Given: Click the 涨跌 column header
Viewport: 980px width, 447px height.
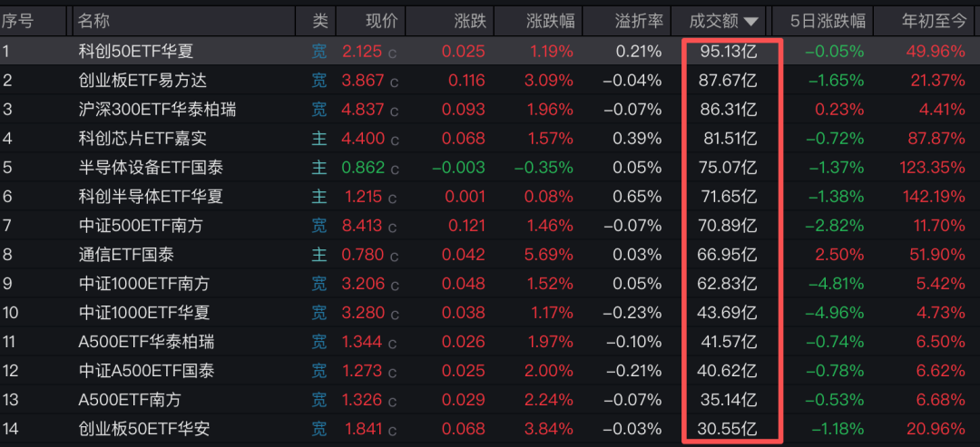Looking at the screenshot, I should (x=470, y=22).
